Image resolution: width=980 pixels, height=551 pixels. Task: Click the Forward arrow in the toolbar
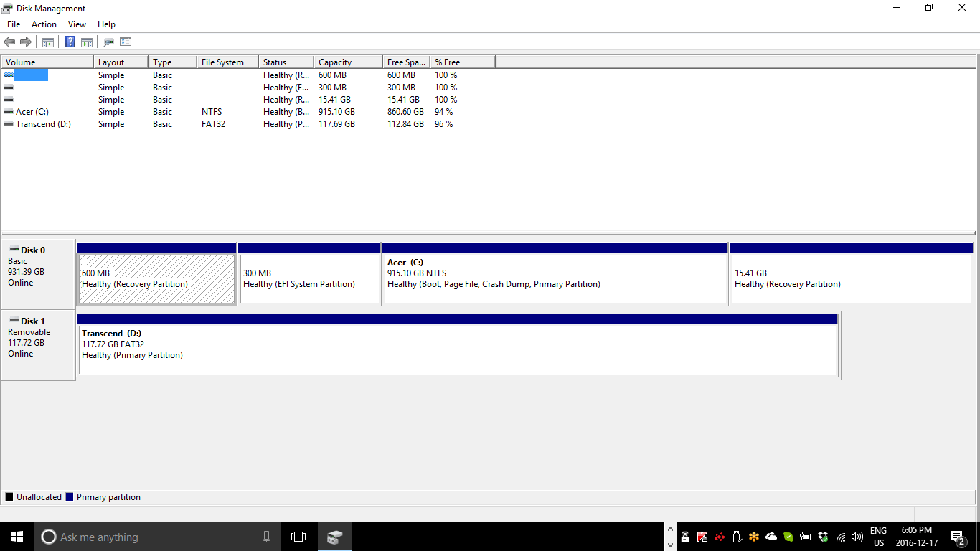(26, 42)
